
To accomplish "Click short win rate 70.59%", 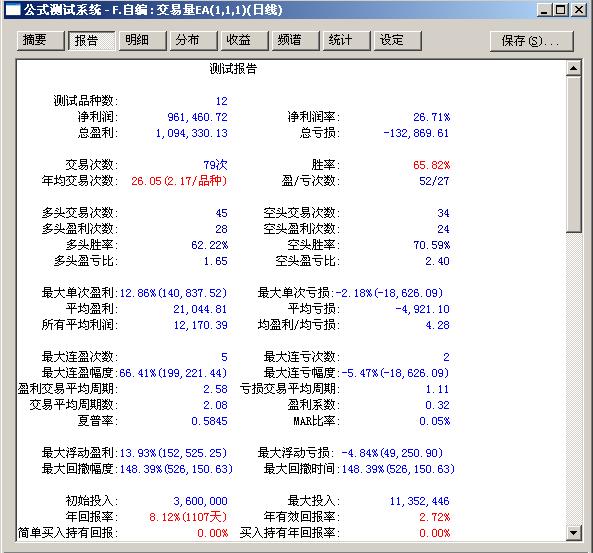I will [432, 245].
